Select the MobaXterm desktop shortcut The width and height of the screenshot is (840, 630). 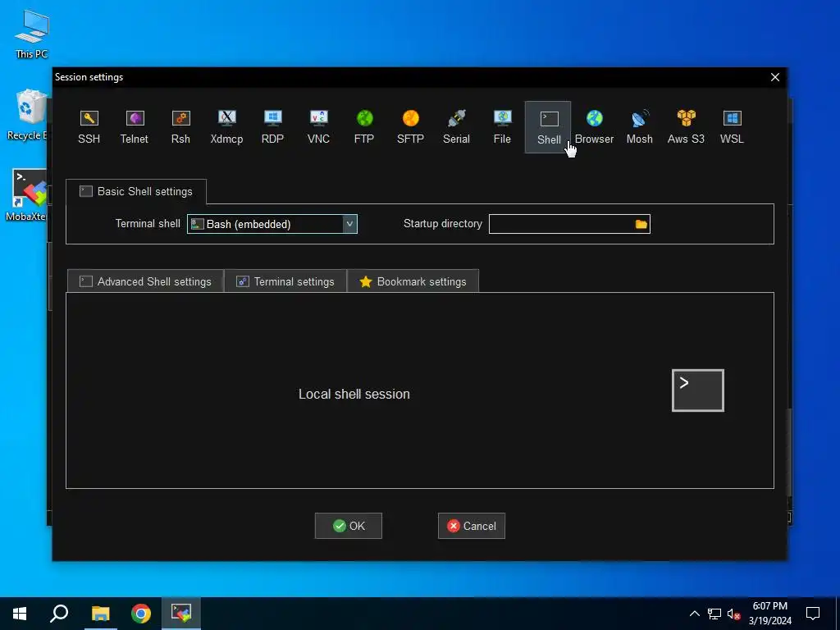coord(27,195)
